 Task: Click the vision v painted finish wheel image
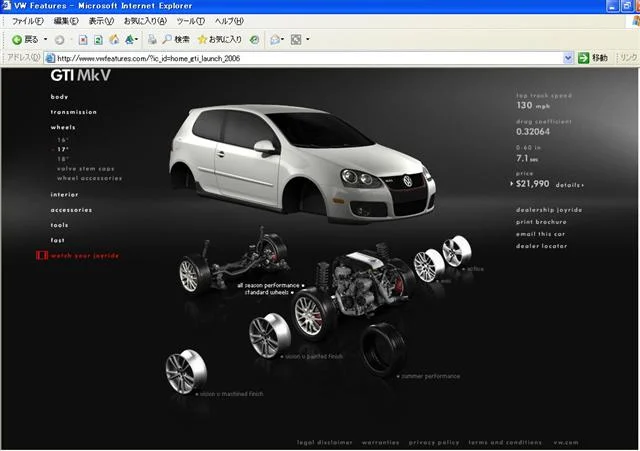269,336
